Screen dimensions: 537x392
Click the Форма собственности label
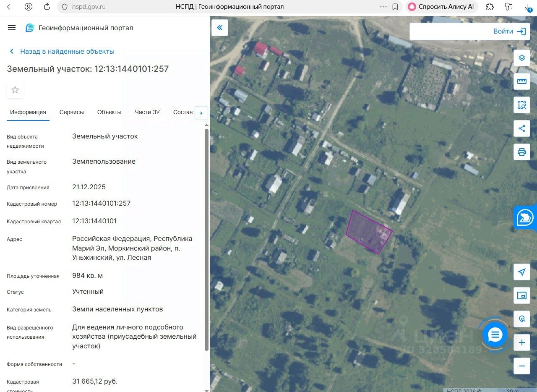(x=34, y=364)
